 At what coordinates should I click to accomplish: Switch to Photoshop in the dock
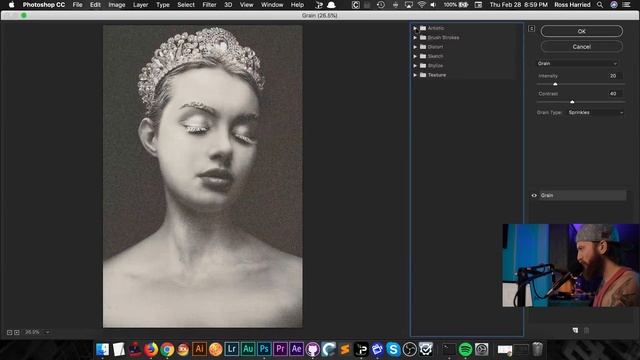click(x=264, y=349)
